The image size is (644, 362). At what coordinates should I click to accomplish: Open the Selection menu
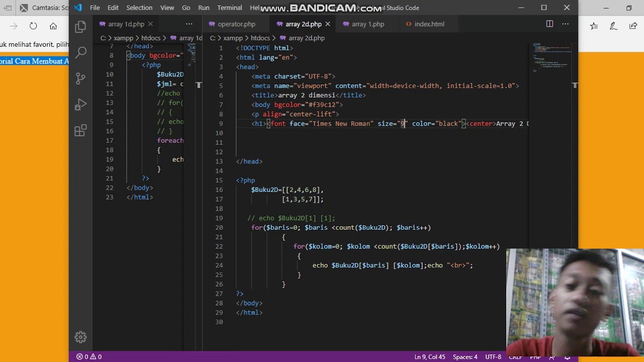(x=139, y=8)
